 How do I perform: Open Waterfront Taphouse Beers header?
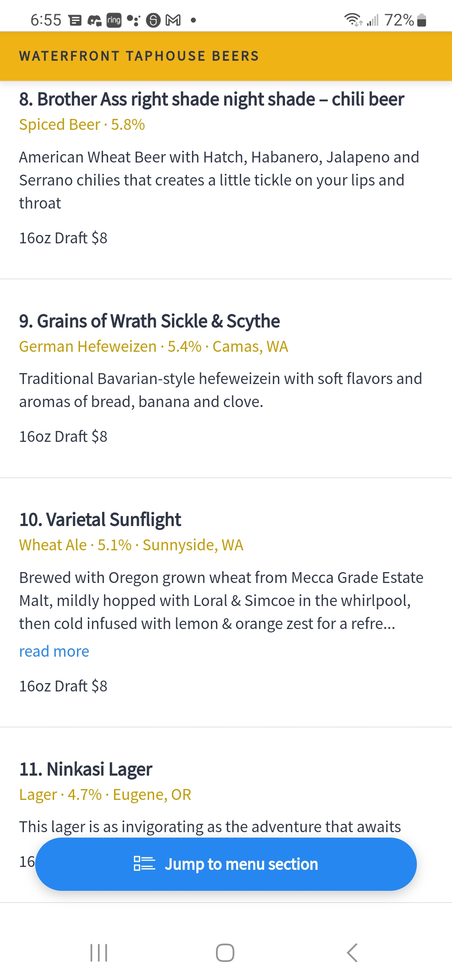(x=139, y=56)
